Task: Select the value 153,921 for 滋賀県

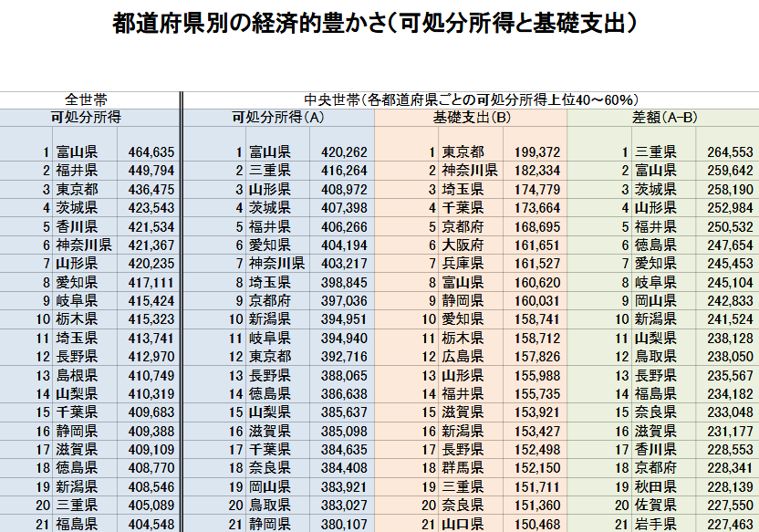Action: tap(537, 412)
